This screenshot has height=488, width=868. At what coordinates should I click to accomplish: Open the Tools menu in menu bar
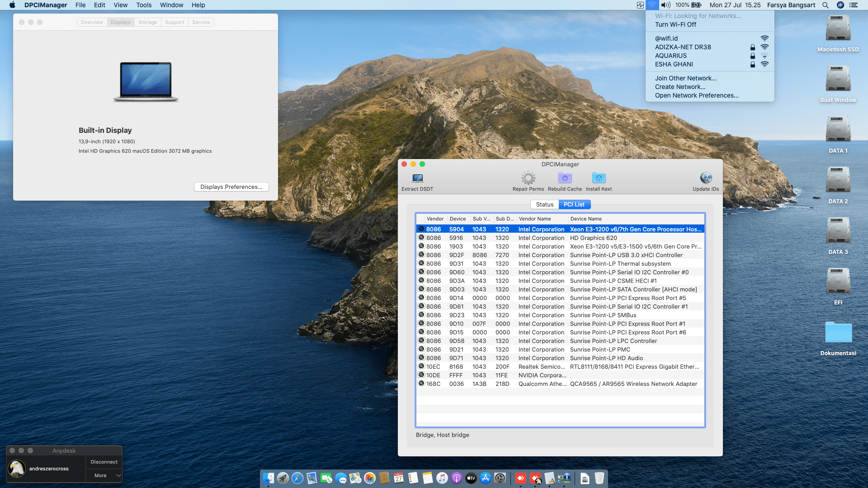(144, 5)
